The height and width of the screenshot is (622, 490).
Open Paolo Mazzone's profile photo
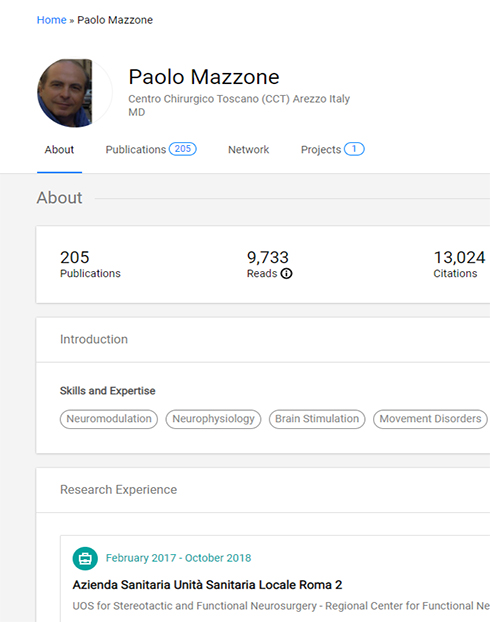click(x=74, y=93)
